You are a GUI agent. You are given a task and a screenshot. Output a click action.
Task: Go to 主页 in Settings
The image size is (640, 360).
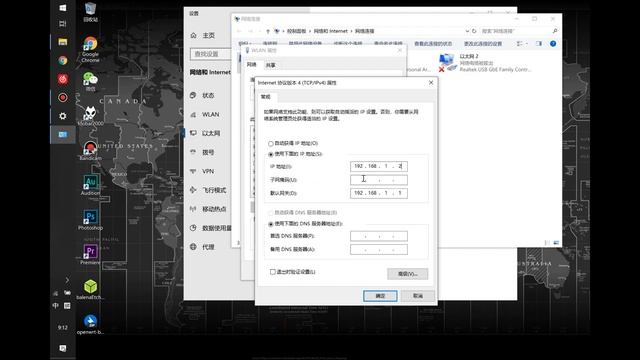pyautogui.click(x=203, y=36)
